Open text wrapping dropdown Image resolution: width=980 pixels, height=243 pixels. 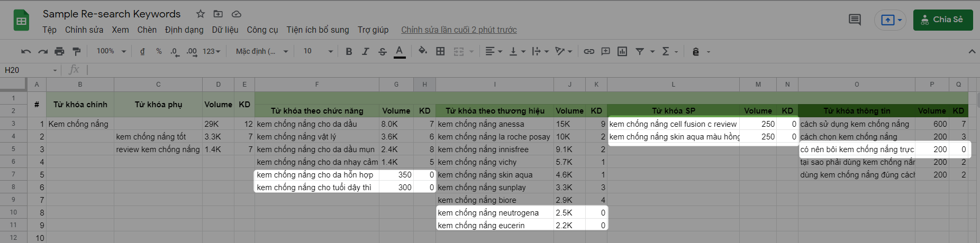coord(540,51)
